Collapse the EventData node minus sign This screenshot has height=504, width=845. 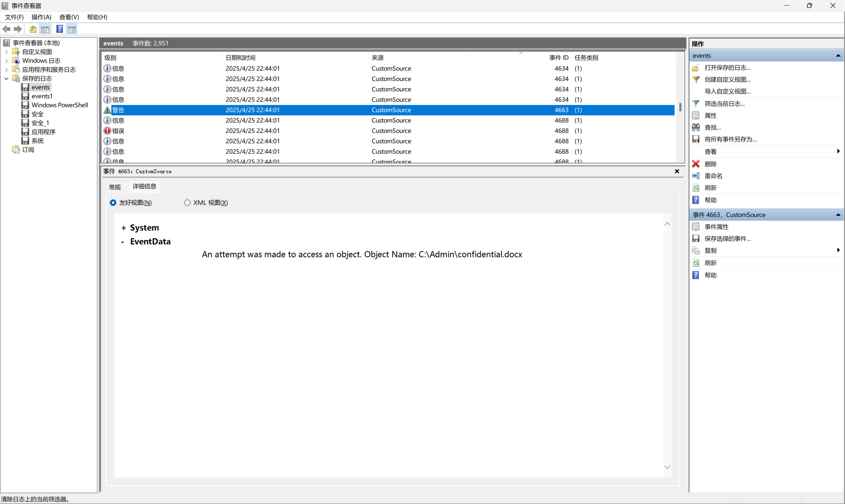[123, 242]
